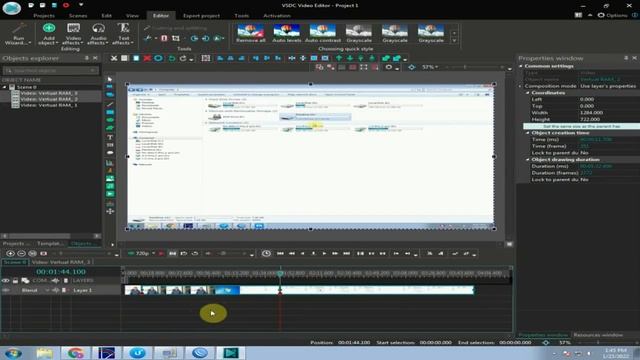640x360 pixels.
Task: Open the Scenes ribbon tab
Action: pyautogui.click(x=78, y=16)
